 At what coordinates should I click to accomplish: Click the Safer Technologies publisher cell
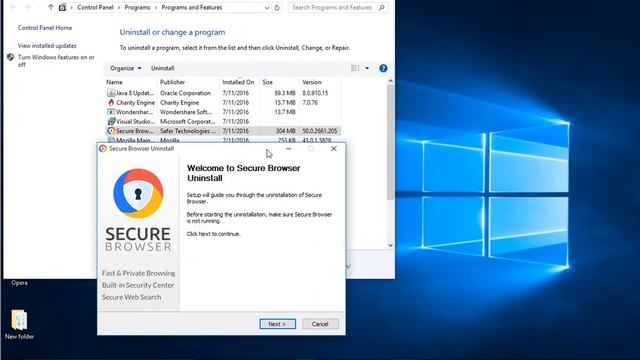click(x=188, y=131)
